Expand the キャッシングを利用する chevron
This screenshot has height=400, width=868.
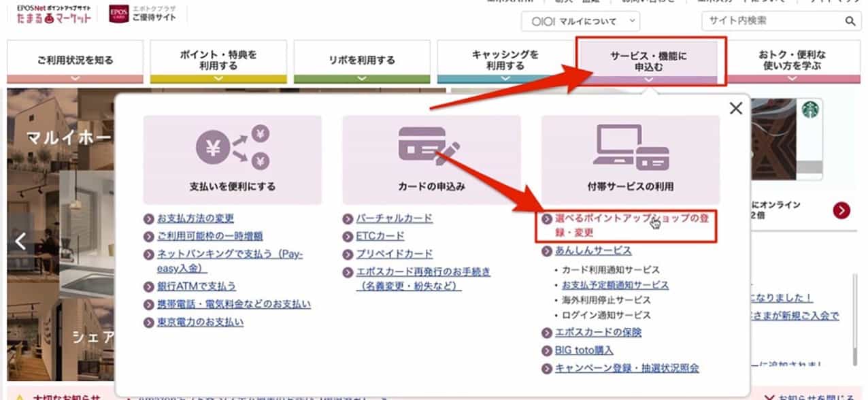point(505,78)
